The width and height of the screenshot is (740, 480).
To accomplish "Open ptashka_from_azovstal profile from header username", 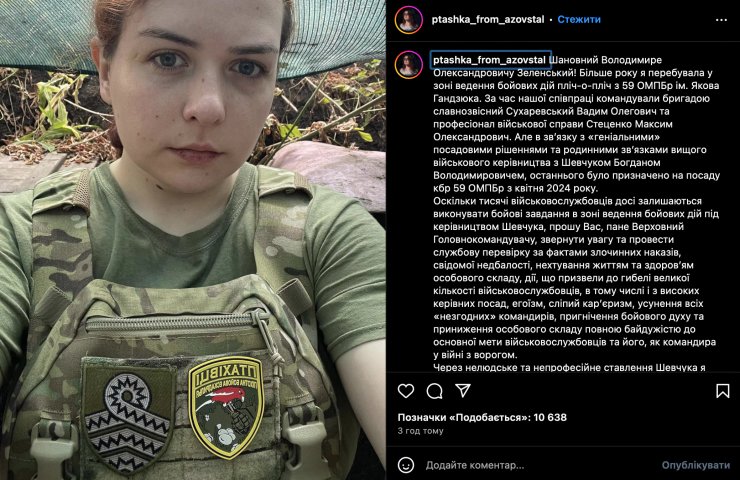I will [488, 19].
